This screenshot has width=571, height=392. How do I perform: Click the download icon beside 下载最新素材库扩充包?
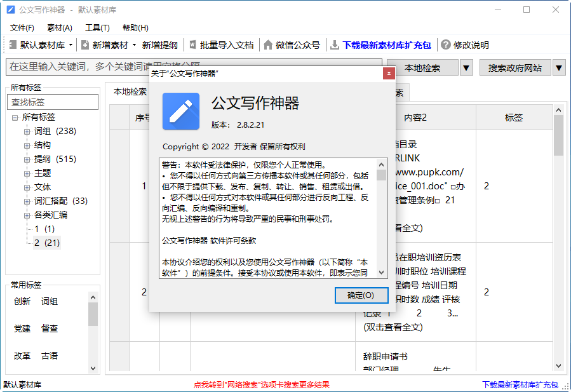coord(334,45)
